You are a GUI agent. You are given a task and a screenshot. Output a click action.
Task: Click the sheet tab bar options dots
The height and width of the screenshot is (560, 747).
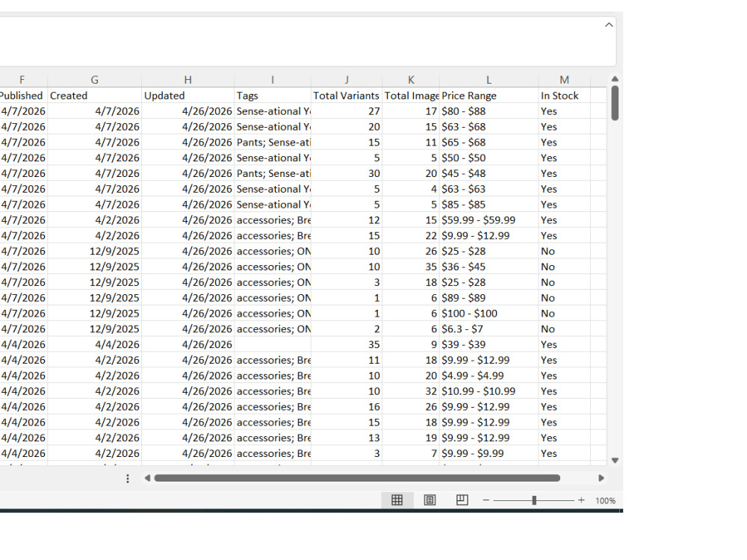pyautogui.click(x=127, y=479)
